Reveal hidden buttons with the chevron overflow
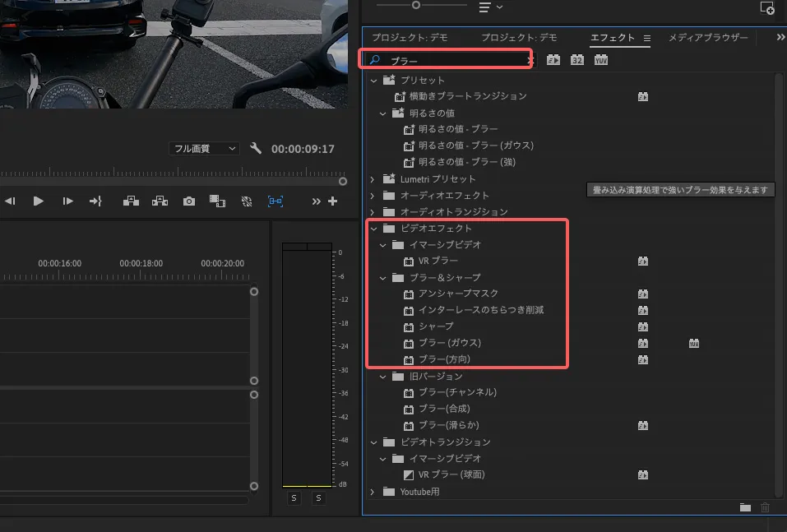 [x=315, y=201]
